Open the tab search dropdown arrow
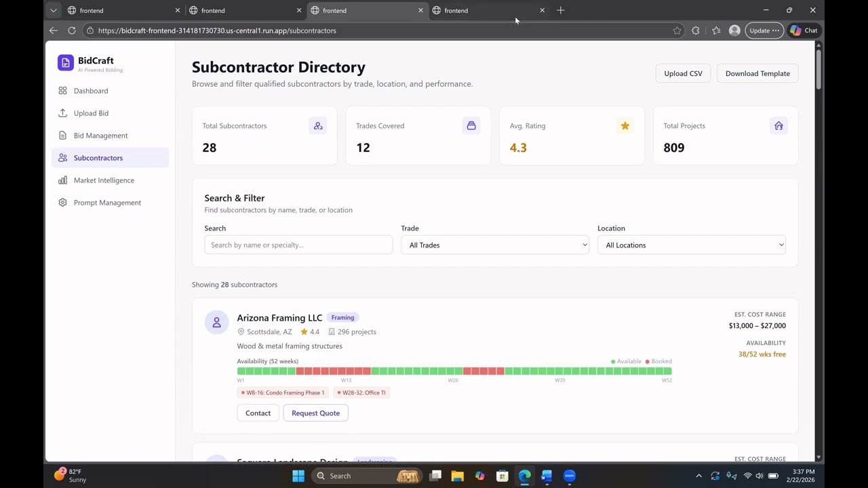The width and height of the screenshot is (868, 488). pyautogui.click(x=54, y=10)
